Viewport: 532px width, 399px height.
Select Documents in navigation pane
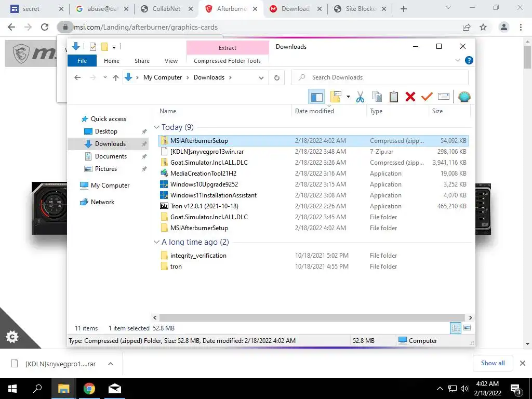(x=111, y=156)
